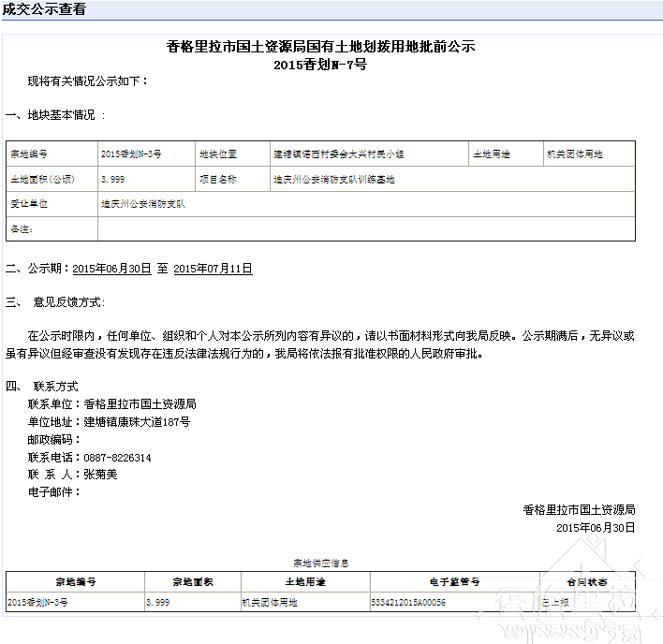This screenshot has width=663, height=644.
Task: Click the contact phone number 0887-8226314
Action: click(x=117, y=458)
